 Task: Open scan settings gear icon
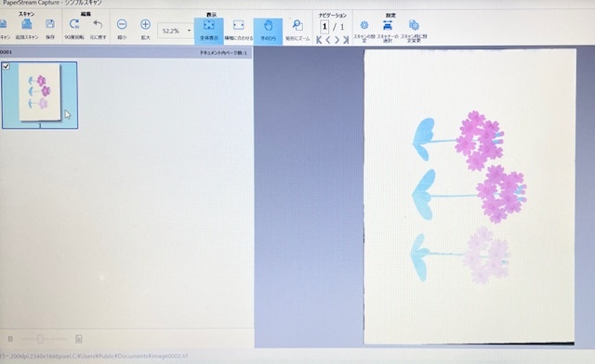[x=364, y=25]
